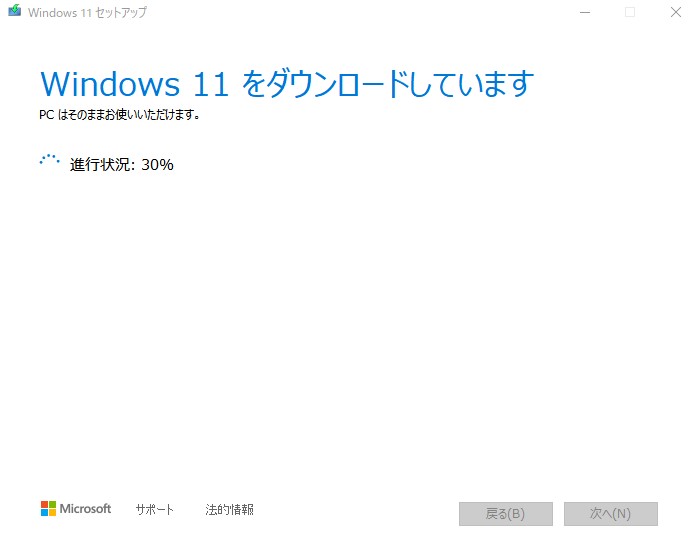Click the Microsoft wordmark text
692x549 pixels.
click(x=85, y=509)
